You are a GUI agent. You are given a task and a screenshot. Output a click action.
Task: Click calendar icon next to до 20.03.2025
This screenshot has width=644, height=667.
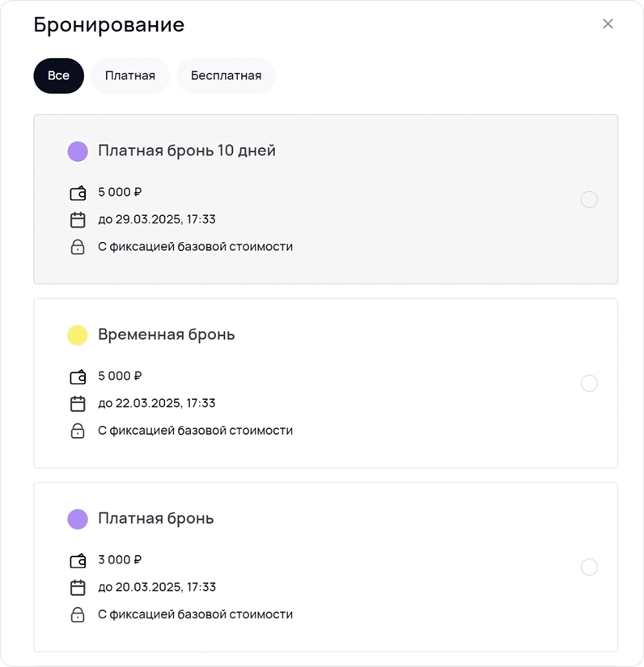point(78,587)
